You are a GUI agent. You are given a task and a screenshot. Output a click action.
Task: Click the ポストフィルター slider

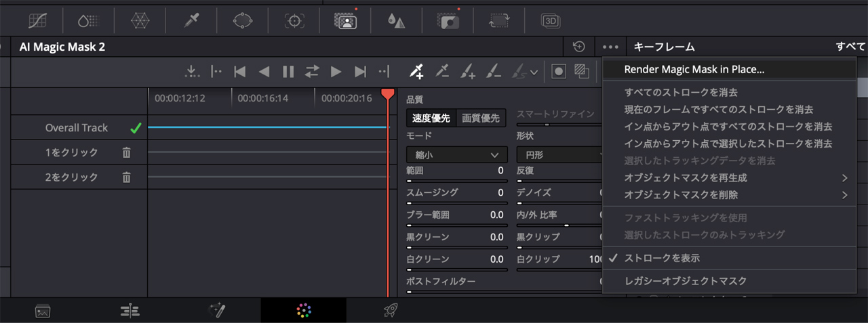tap(505, 292)
